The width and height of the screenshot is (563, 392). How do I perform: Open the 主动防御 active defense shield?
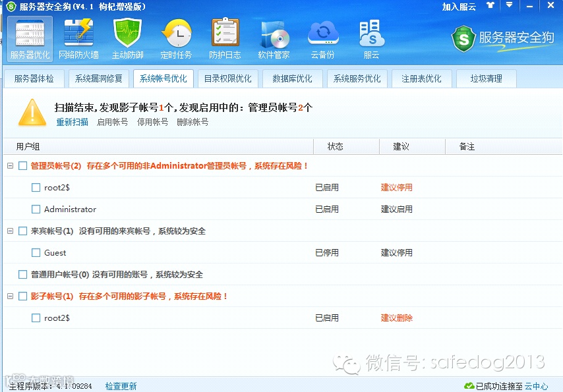[x=127, y=39]
